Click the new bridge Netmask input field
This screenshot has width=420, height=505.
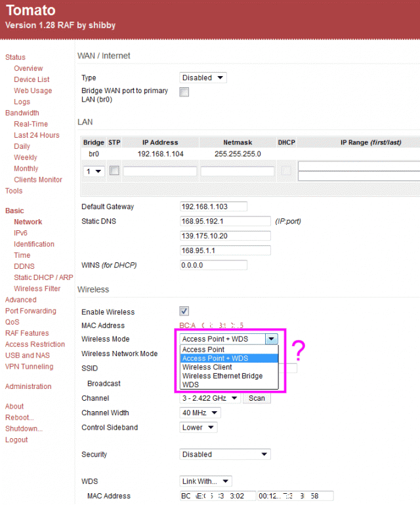click(238, 171)
